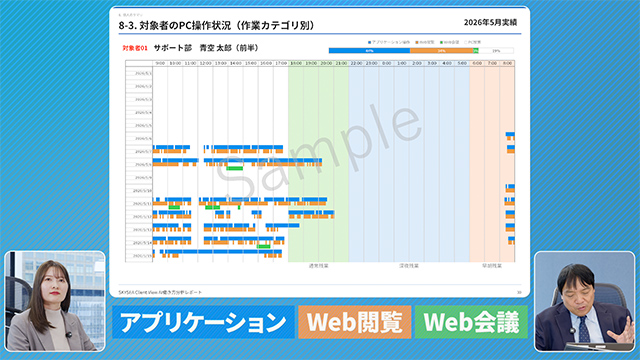Click the 早朝残業 label under orange zone
640x360 pixels.
492,266
